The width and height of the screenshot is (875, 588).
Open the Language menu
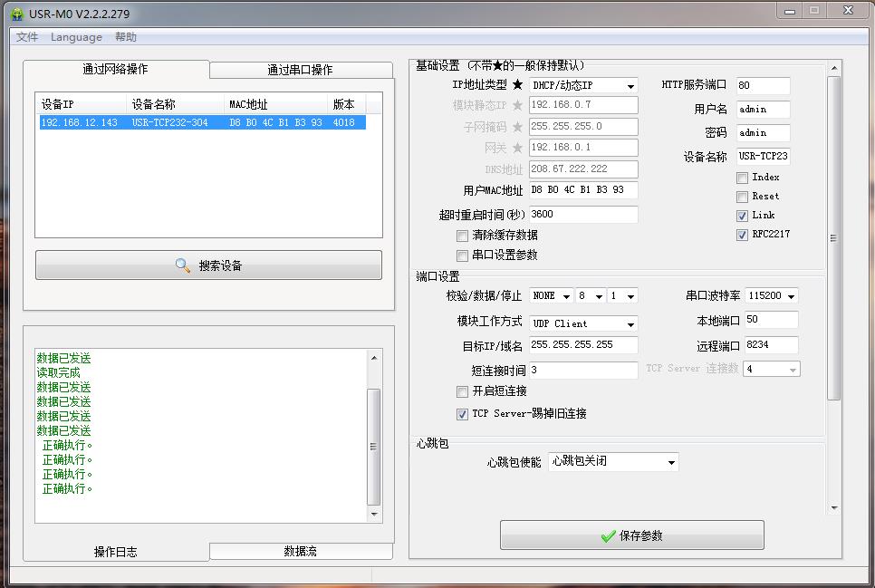tap(76, 37)
